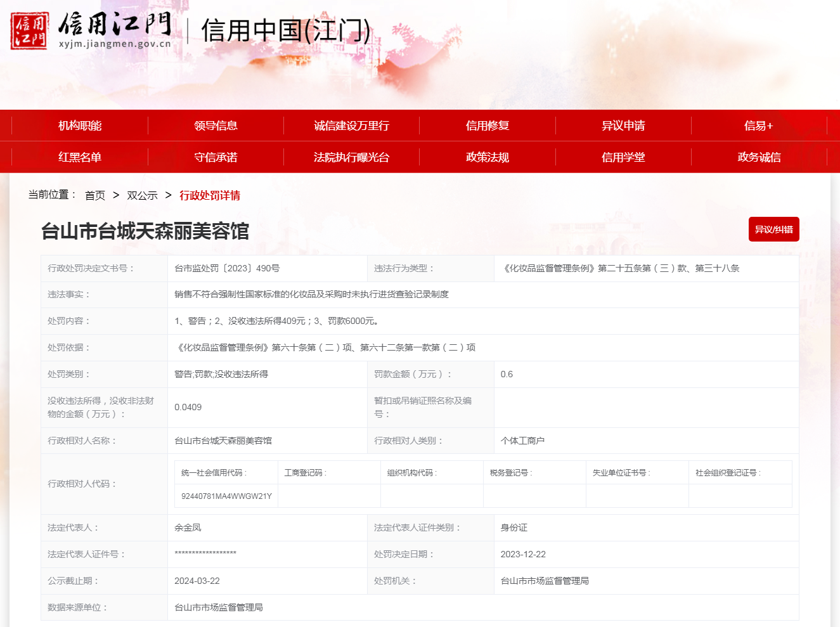This screenshot has height=627, width=840.
Task: Click the 首页 breadcrumb link
Action: click(x=95, y=195)
